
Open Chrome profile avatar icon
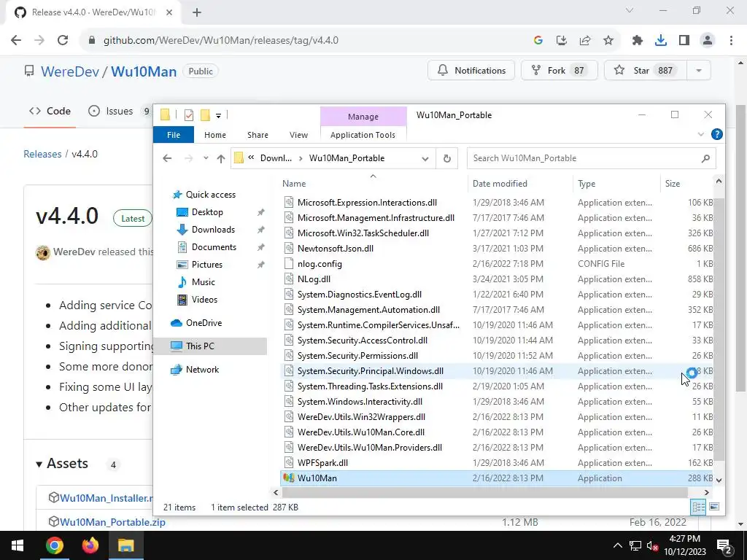pyautogui.click(x=708, y=41)
